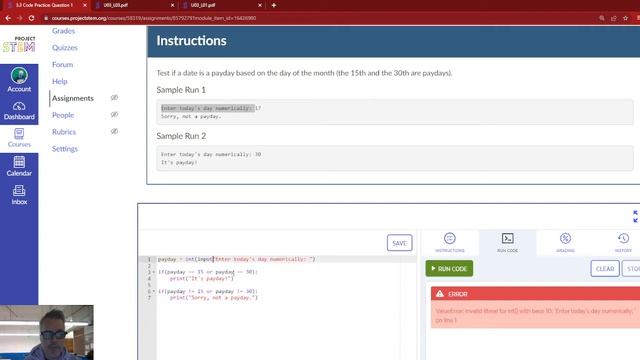The image size is (640, 360).
Task: Click the webcam video thumbnail
Action: 47,333
